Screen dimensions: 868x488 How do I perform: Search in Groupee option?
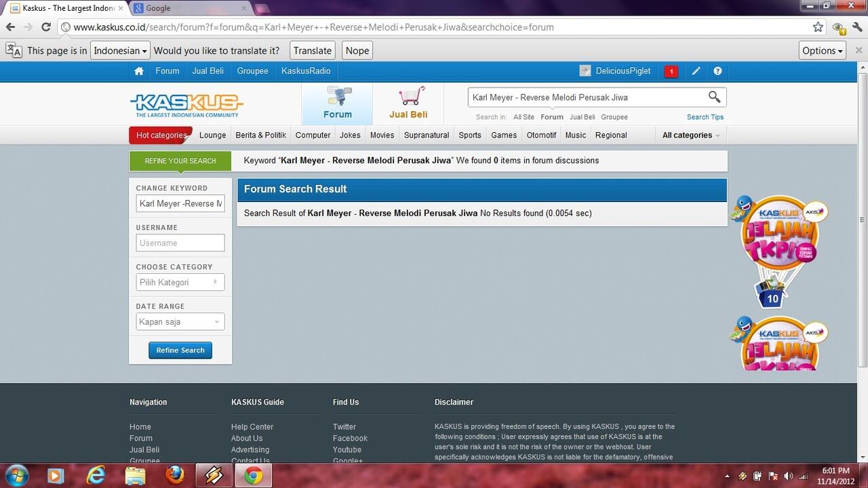(x=614, y=117)
